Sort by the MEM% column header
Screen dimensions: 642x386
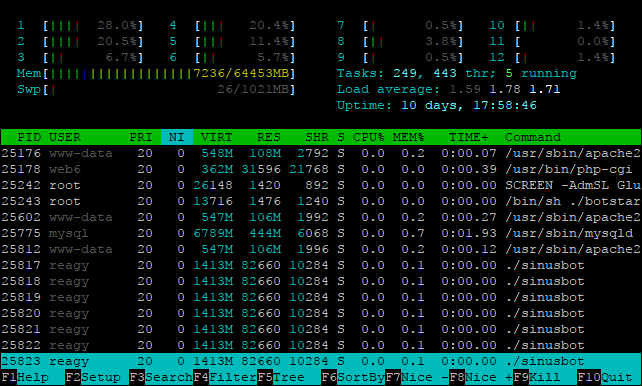(x=409, y=137)
